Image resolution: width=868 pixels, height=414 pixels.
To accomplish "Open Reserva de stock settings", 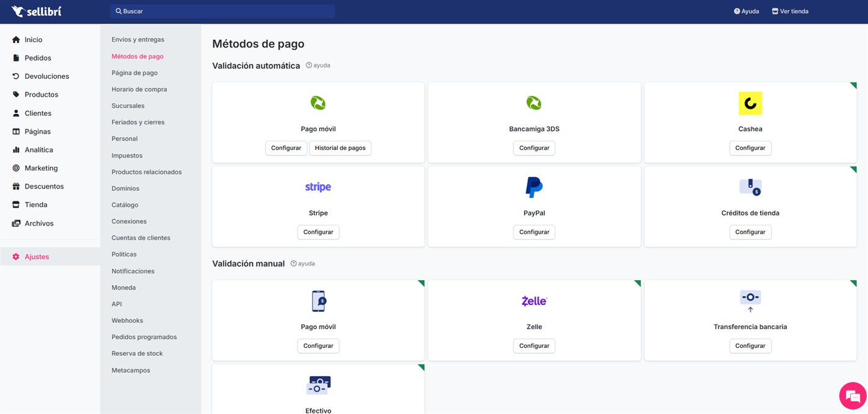I will pyautogui.click(x=137, y=353).
